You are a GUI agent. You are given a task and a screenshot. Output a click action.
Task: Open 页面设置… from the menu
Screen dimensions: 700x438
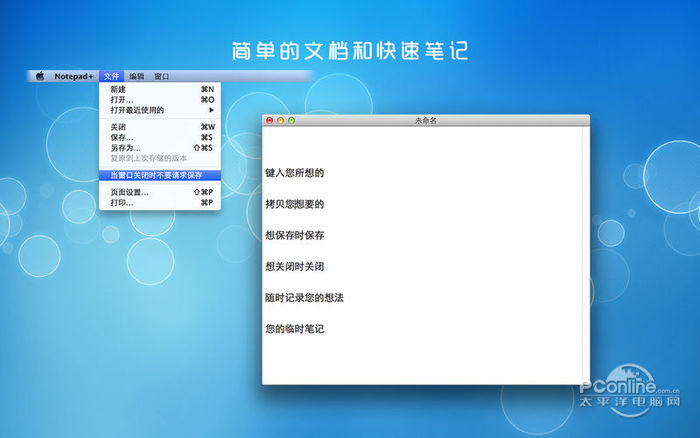point(160,192)
